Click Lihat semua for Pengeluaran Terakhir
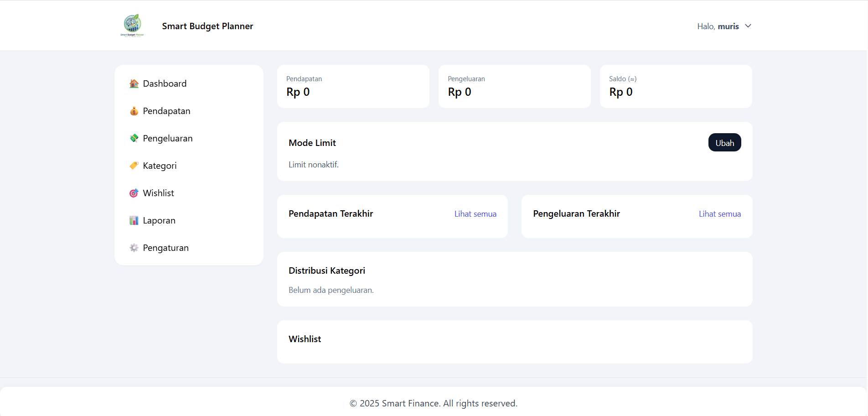 point(720,213)
